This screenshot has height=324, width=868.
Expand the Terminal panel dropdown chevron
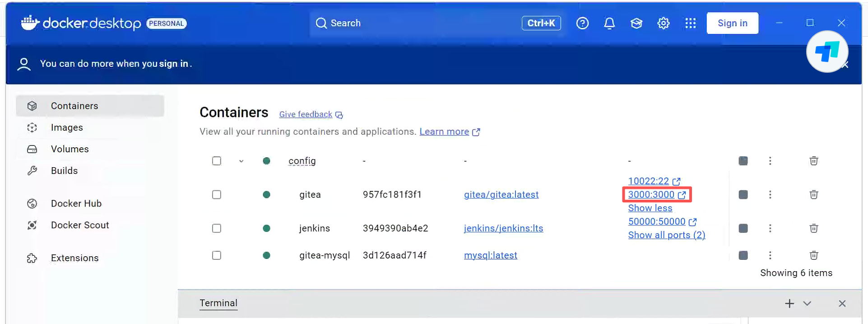coord(807,304)
